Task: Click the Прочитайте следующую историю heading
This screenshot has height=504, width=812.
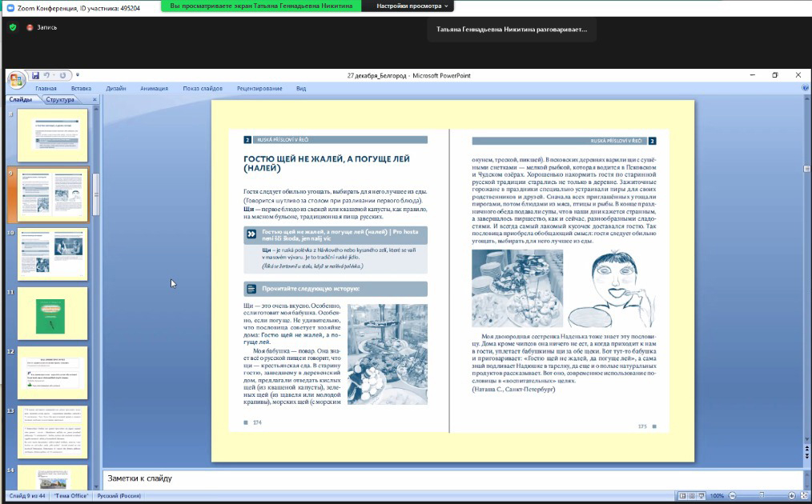Action: coord(336,289)
